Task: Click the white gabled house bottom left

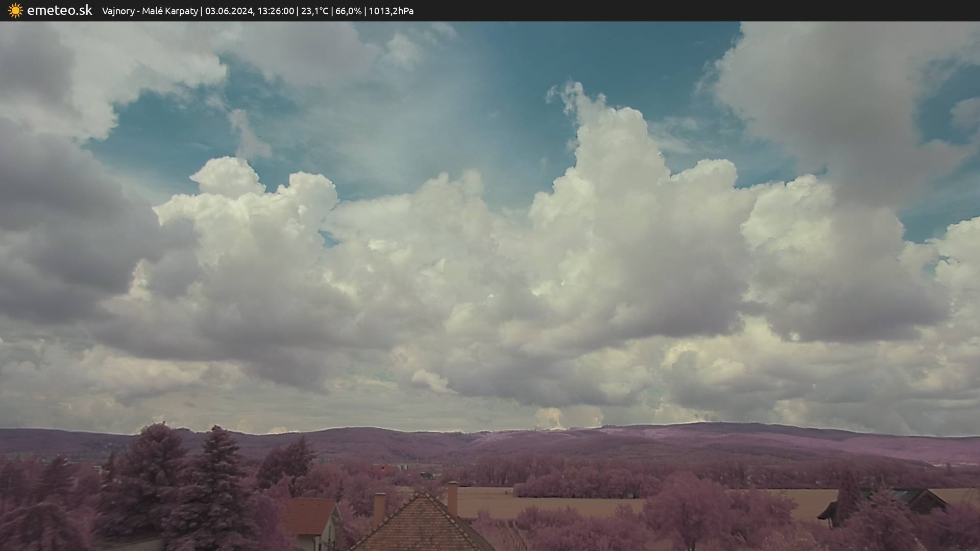Action: (314, 525)
